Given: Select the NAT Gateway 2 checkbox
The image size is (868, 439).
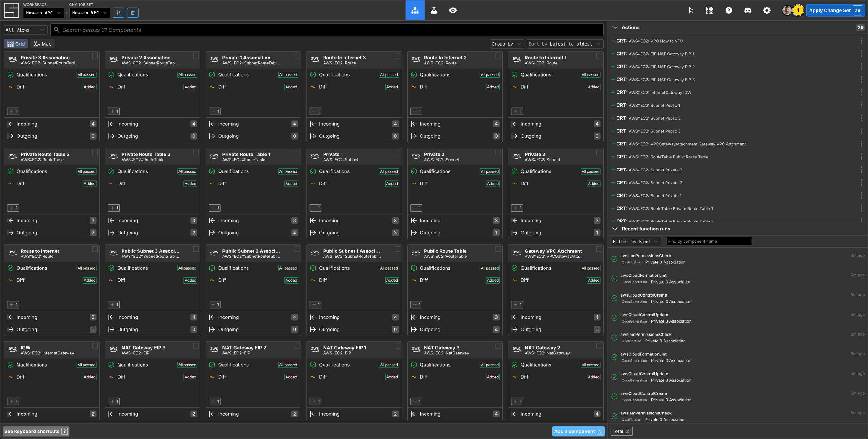Looking at the screenshot, I should [x=599, y=346].
